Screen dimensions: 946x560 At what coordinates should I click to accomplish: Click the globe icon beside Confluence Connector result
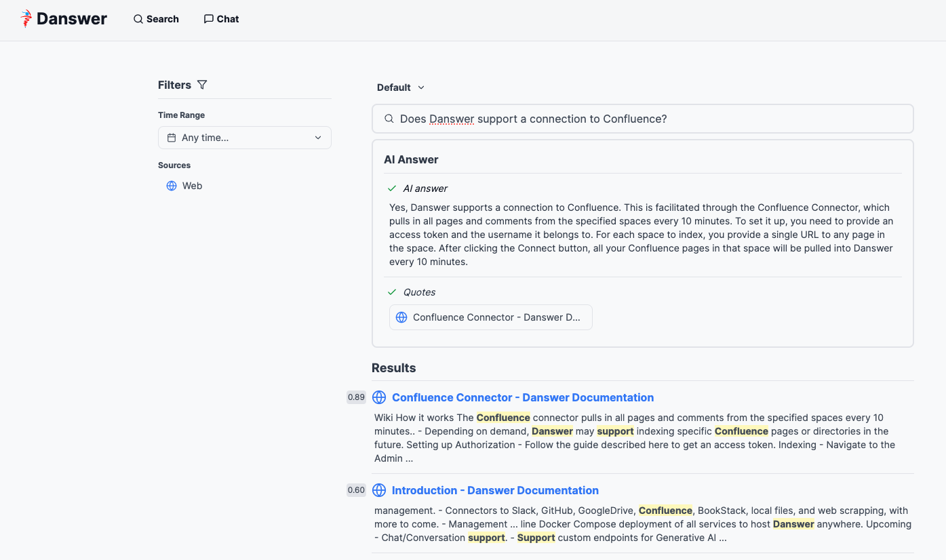click(x=379, y=397)
